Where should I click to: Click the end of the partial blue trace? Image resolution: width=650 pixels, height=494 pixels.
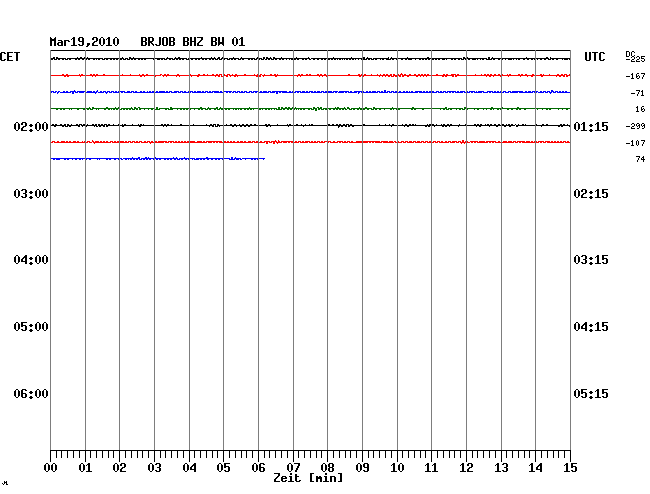coord(264,159)
